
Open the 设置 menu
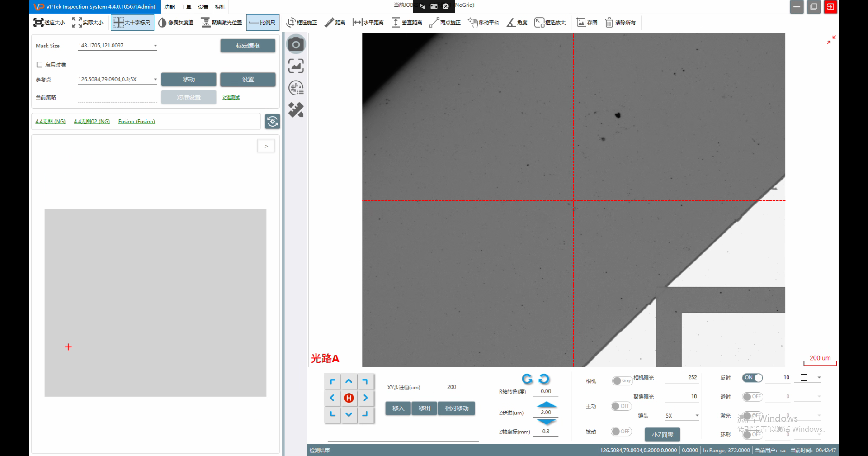coord(203,7)
